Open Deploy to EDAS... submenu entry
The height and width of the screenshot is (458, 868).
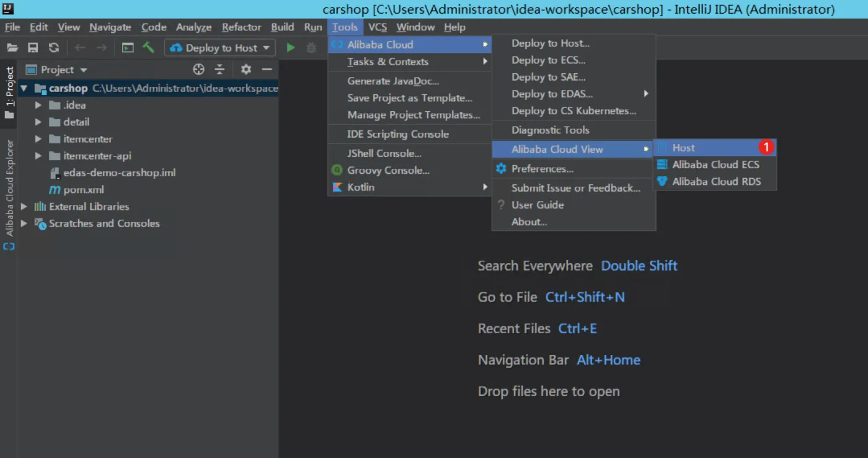coord(573,94)
